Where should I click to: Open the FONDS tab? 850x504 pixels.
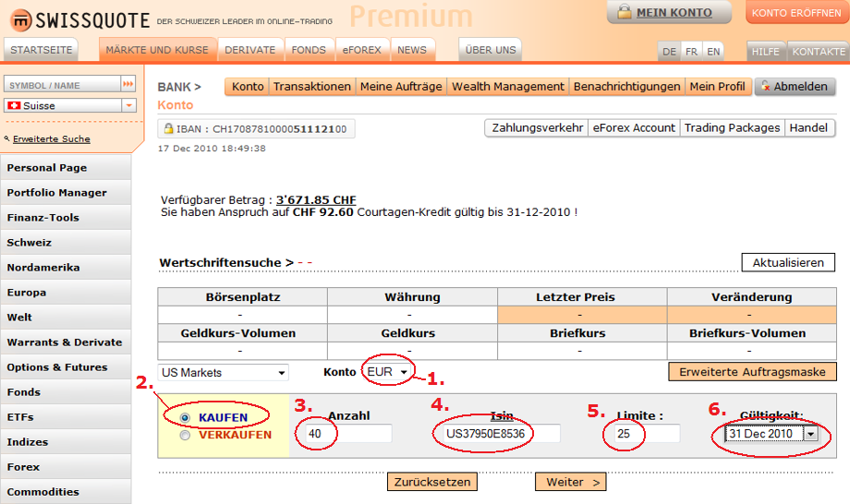(x=309, y=50)
